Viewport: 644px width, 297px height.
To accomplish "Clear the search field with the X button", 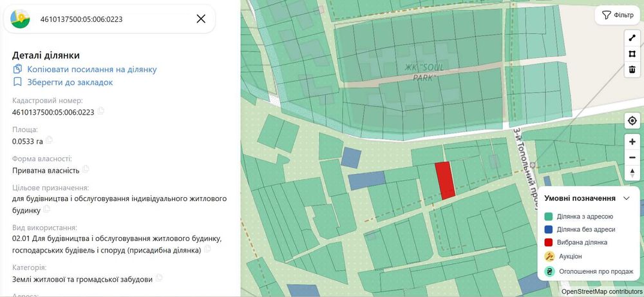I will pos(201,19).
